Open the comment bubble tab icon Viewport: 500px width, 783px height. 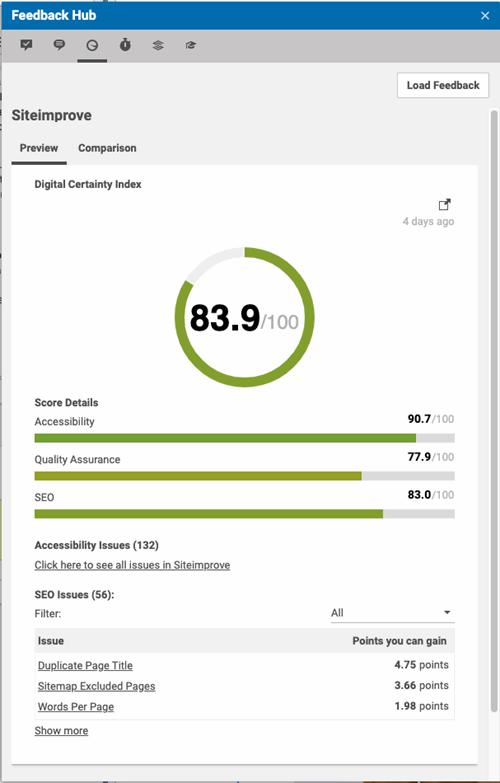[59, 45]
